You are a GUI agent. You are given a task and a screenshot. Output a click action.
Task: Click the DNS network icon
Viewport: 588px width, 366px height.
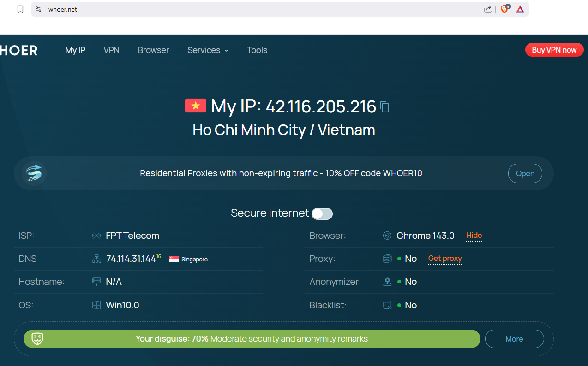click(x=96, y=258)
